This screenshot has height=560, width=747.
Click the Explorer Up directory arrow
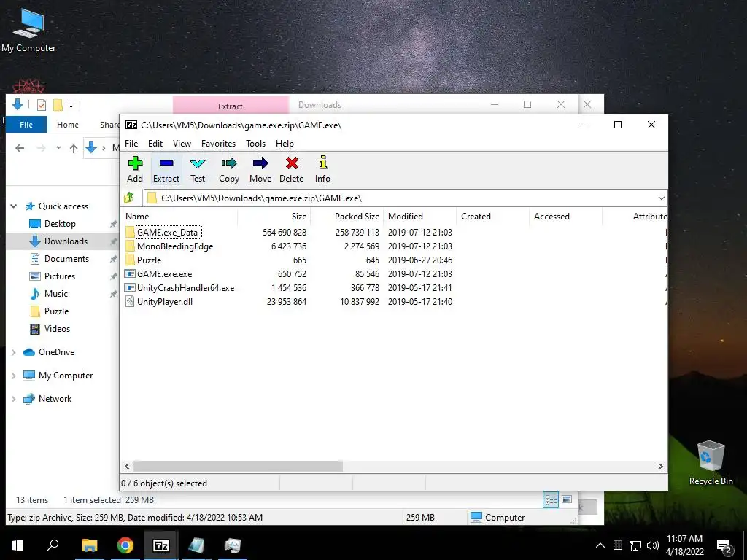pos(74,149)
